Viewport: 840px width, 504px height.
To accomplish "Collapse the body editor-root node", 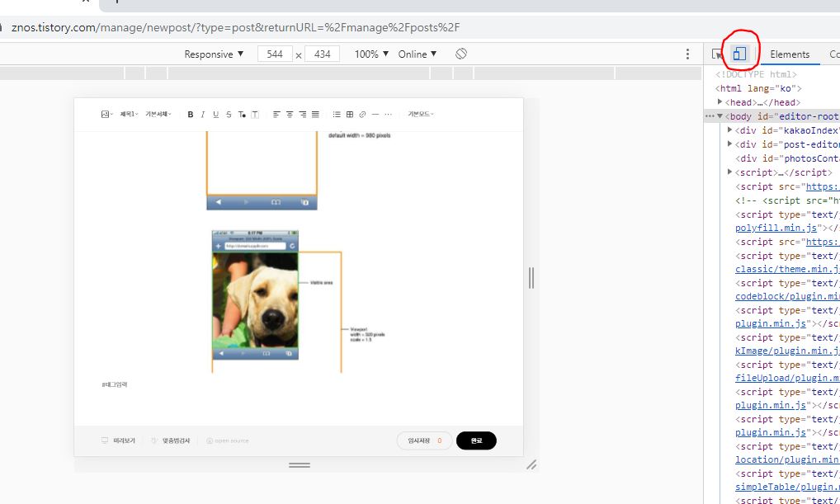I will click(x=720, y=116).
